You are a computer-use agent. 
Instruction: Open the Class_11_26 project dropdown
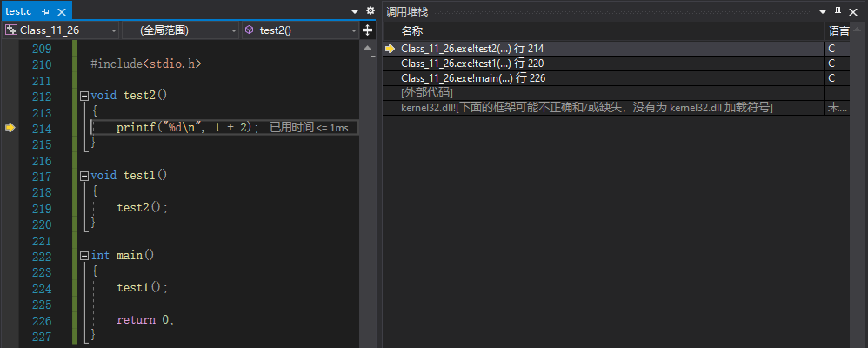pyautogui.click(x=60, y=30)
